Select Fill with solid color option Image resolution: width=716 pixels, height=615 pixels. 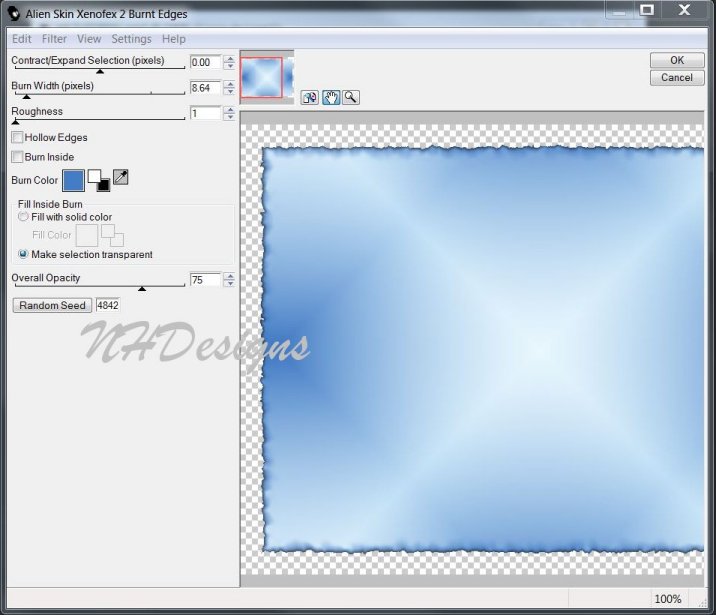click(x=23, y=217)
